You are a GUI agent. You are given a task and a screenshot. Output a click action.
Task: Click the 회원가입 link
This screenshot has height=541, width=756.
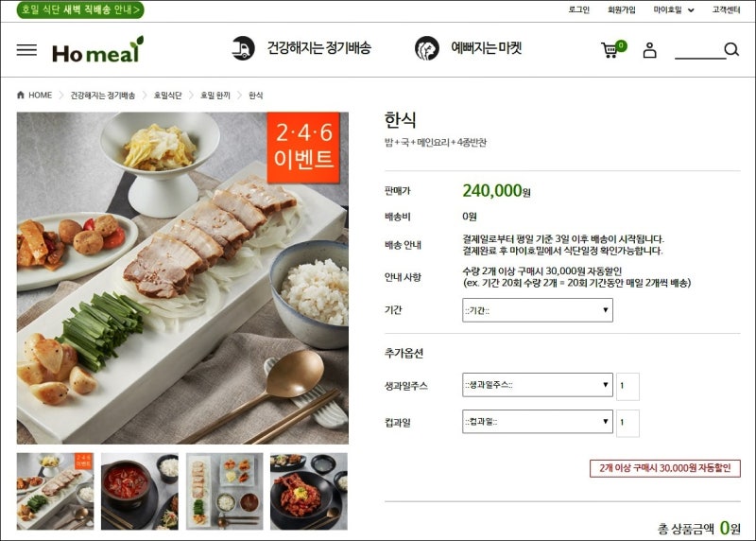tap(622, 9)
